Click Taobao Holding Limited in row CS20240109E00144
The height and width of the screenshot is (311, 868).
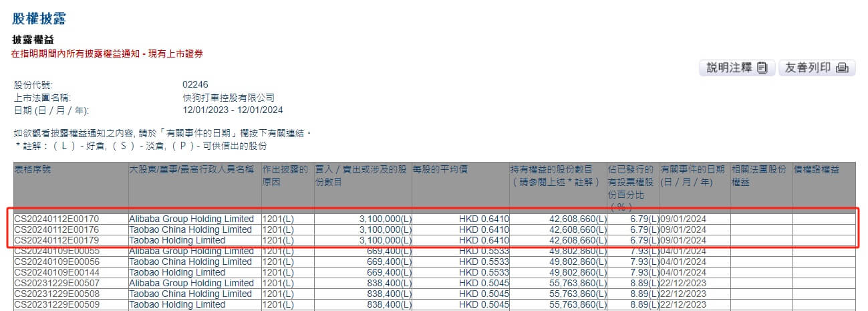pos(177,272)
